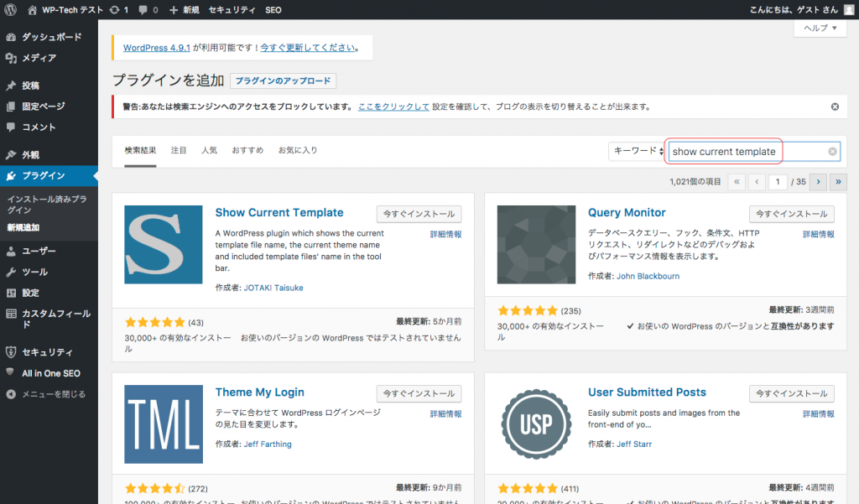Open セキュリティ in the top admin bar
The width and height of the screenshot is (859, 504).
pyautogui.click(x=232, y=10)
